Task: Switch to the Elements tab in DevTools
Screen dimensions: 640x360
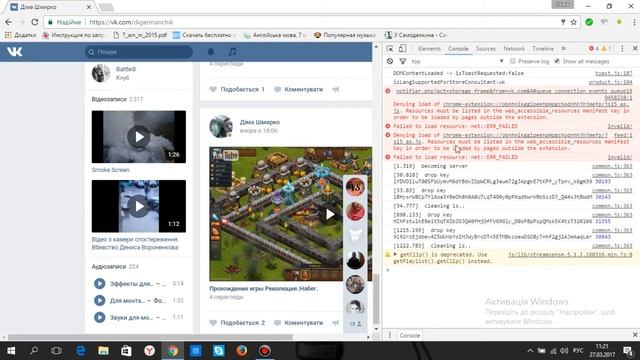Action: pyautogui.click(x=429, y=49)
